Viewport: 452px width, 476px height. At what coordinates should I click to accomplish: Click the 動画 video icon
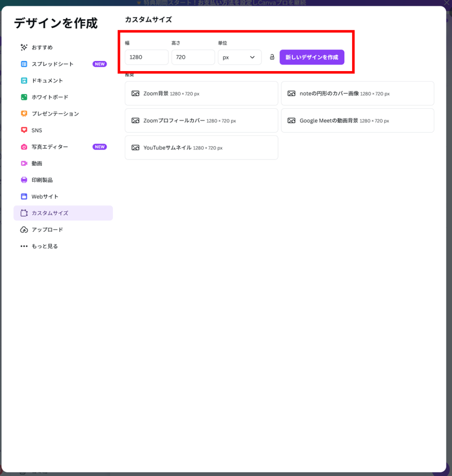pyautogui.click(x=24, y=164)
